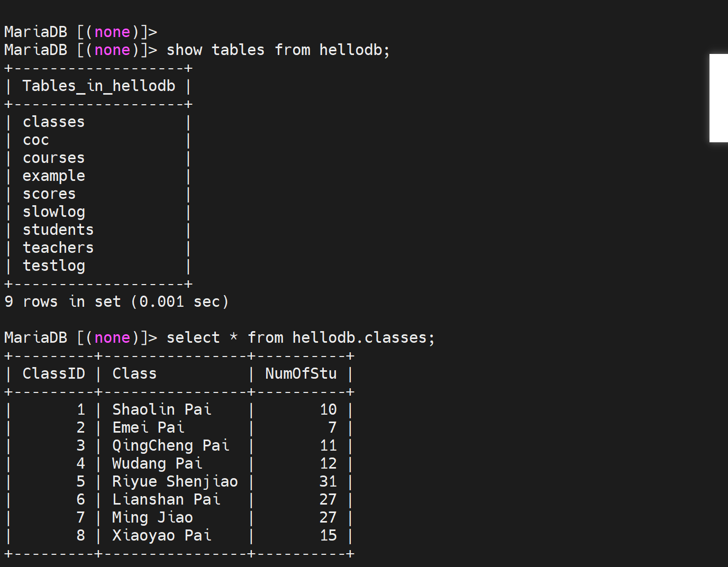The height and width of the screenshot is (567, 728).
Task: Click the 'Riyue Shenjiao' class entry
Action: [x=175, y=482]
